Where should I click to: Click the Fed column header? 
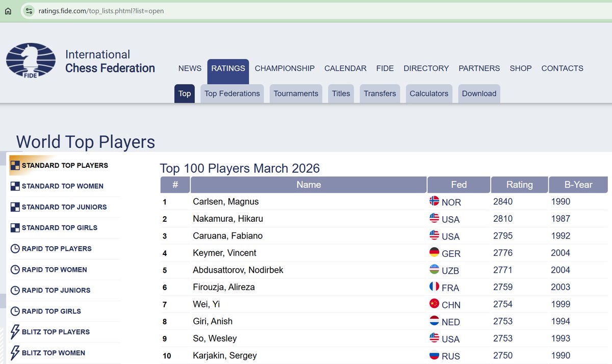458,185
